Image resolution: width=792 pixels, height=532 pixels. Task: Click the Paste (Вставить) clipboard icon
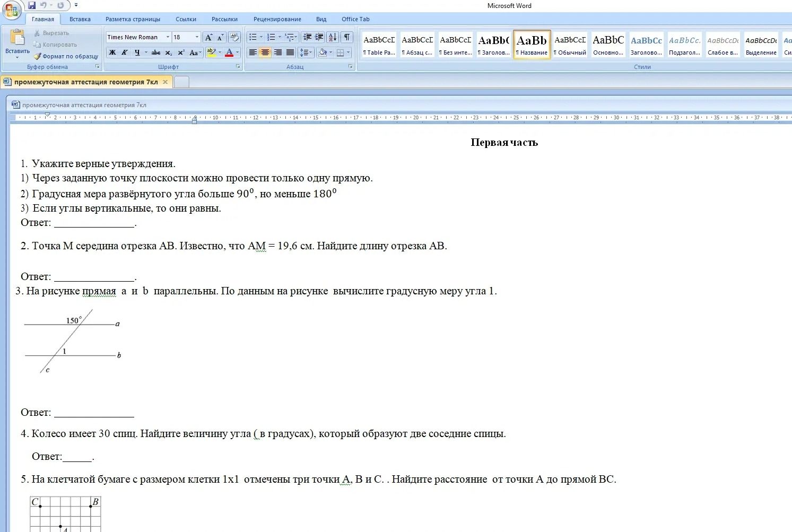[x=17, y=38]
